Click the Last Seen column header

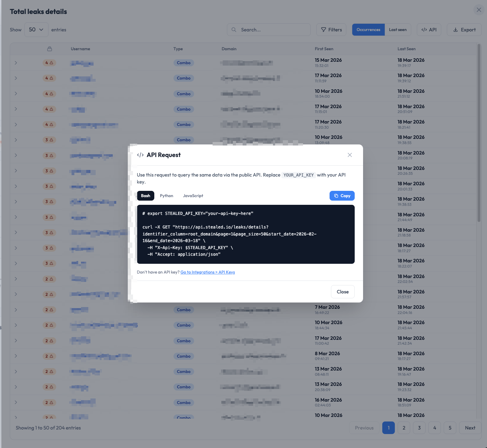406,49
